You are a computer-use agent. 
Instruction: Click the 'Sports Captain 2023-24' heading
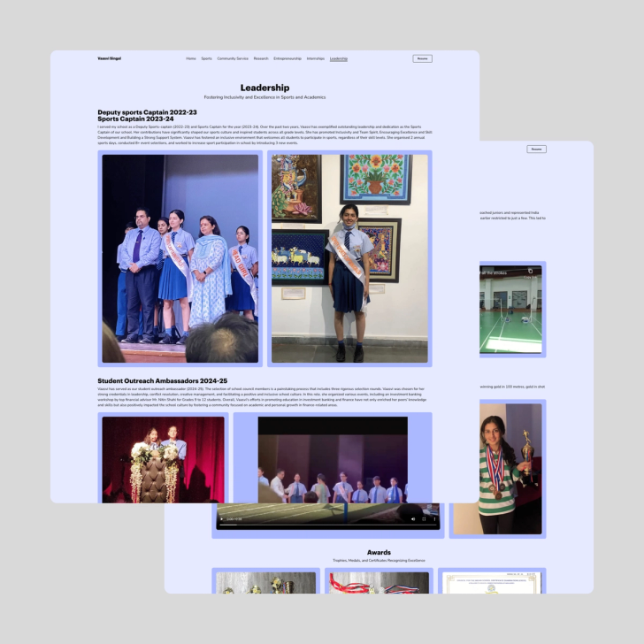point(135,119)
